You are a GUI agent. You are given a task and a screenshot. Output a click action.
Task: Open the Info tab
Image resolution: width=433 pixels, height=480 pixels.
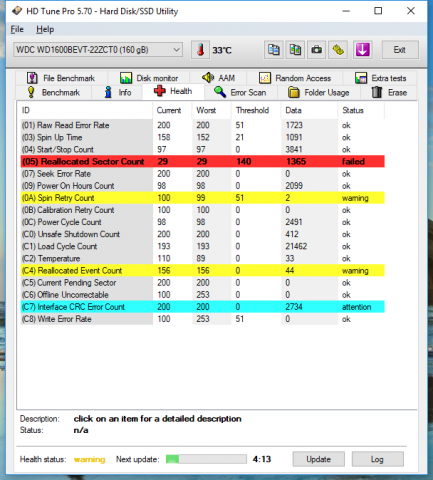point(118,92)
